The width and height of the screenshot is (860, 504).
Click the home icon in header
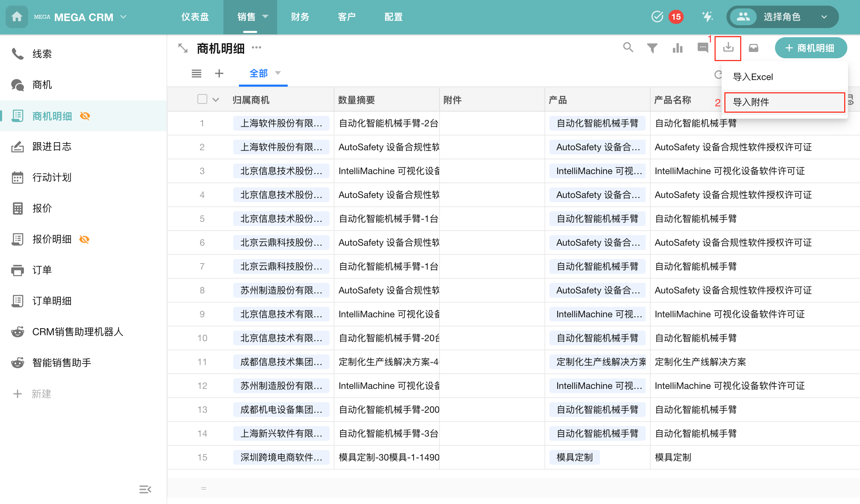tap(17, 16)
